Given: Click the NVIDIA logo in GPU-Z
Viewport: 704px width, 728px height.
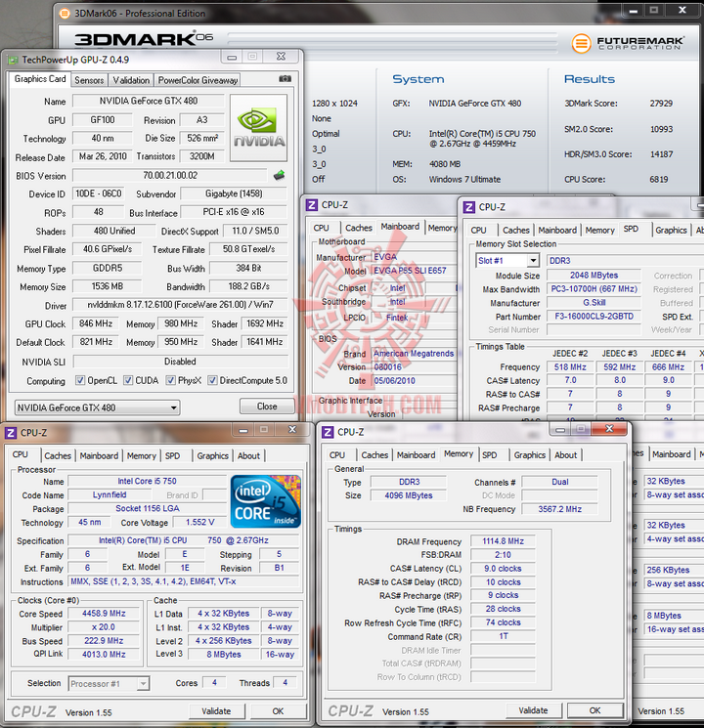Looking at the screenshot, I should (258, 128).
